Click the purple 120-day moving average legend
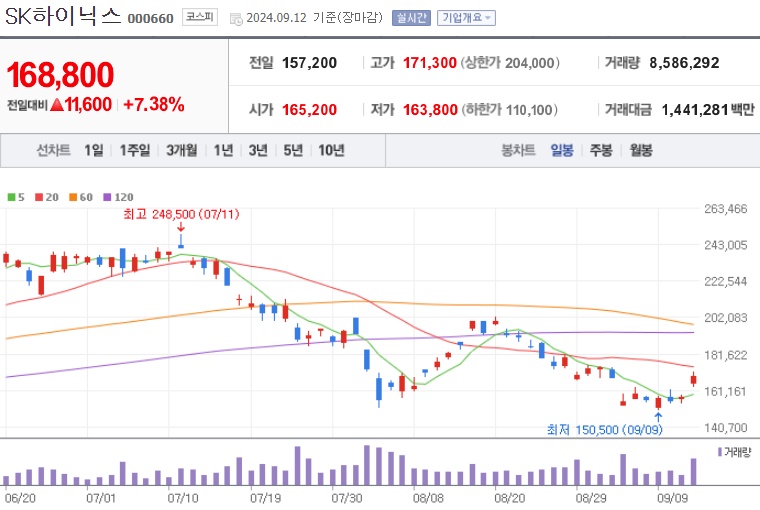 click(118, 197)
